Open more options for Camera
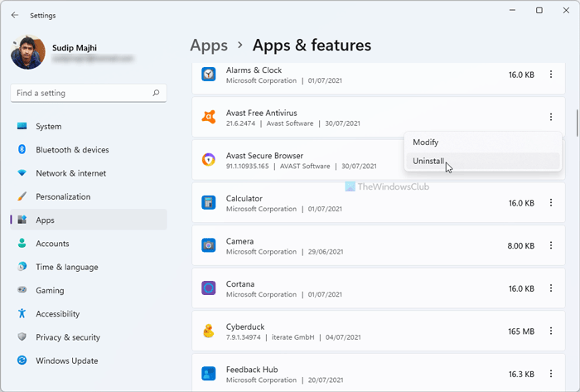 tap(551, 245)
